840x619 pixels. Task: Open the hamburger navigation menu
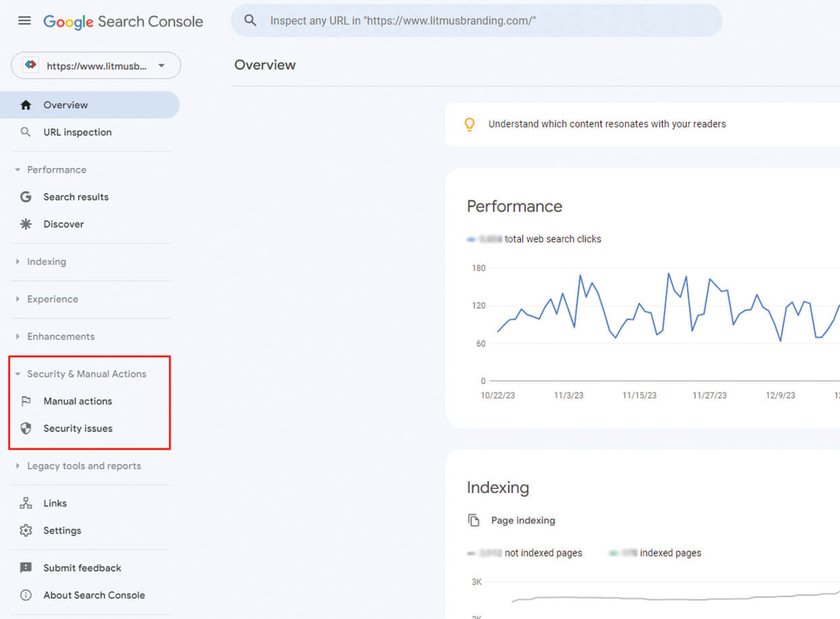(x=24, y=20)
